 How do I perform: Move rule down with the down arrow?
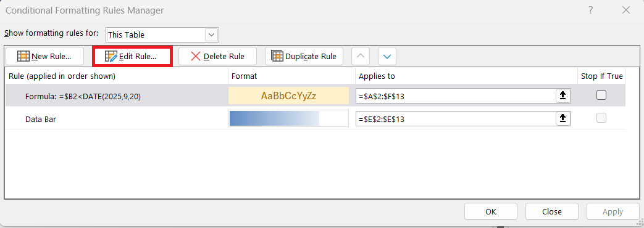point(387,56)
